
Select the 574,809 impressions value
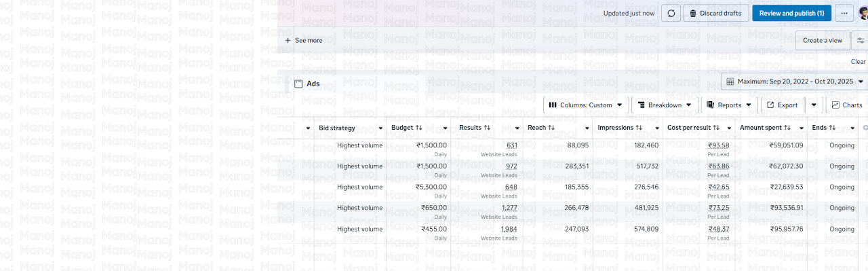(646, 229)
